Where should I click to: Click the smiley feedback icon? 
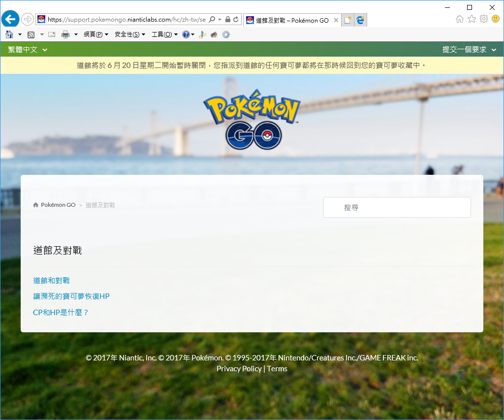click(x=496, y=19)
